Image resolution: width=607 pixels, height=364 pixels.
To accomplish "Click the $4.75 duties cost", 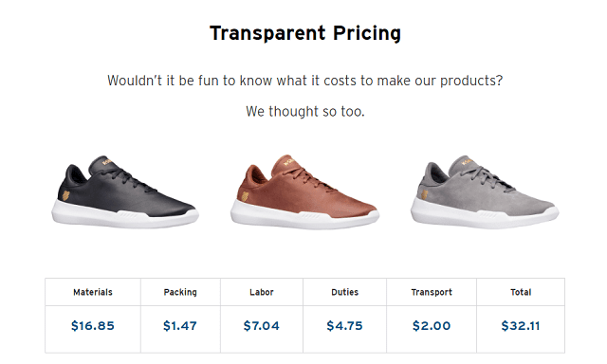I will [344, 326].
